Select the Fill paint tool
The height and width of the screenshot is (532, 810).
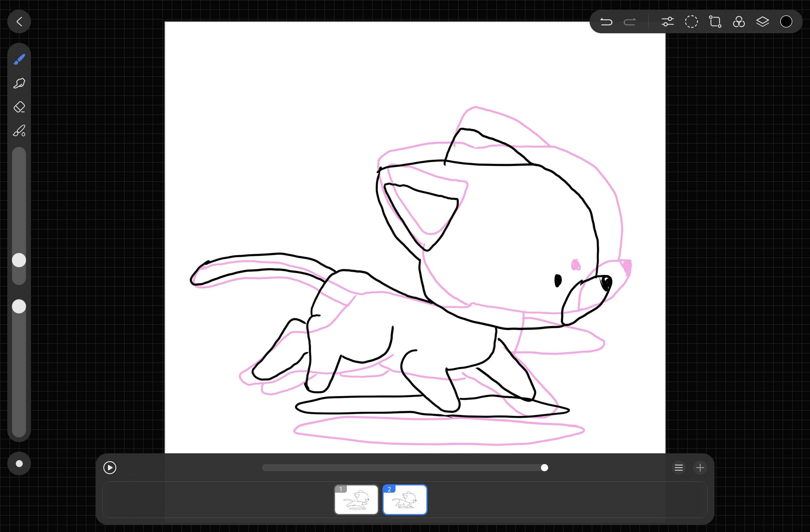(19, 131)
